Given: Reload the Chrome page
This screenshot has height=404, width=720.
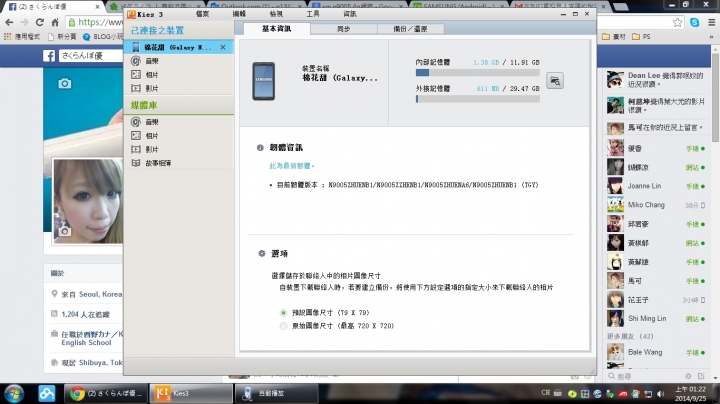Looking at the screenshot, I should click(40, 22).
